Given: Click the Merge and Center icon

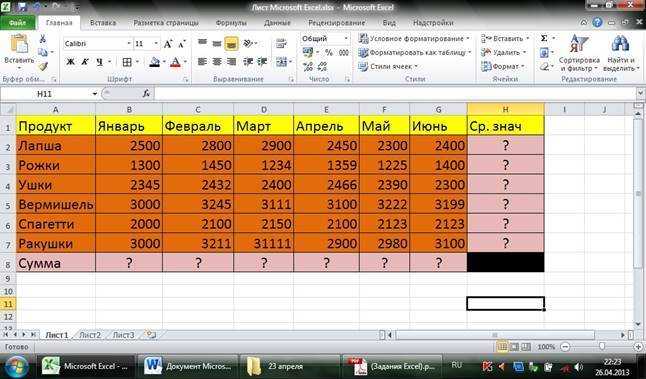Looking at the screenshot, I should pos(281,62).
